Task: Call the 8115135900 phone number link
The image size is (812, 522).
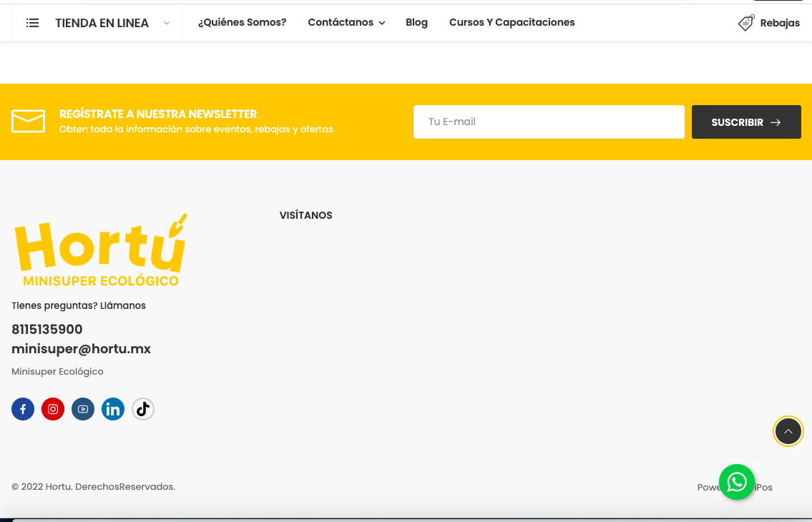Action: click(47, 330)
